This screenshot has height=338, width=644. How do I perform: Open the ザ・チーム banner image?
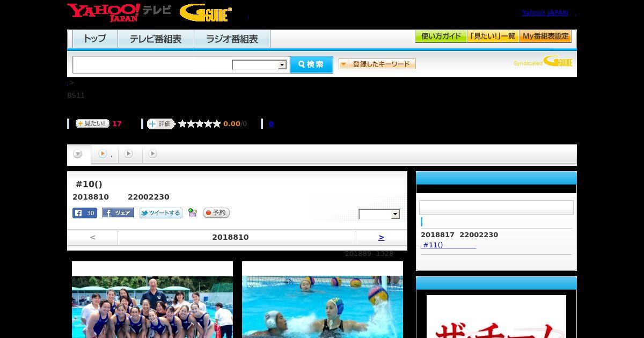click(x=496, y=317)
